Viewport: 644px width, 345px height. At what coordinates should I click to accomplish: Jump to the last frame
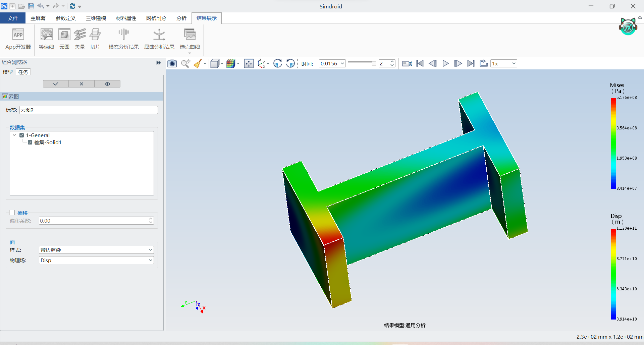[x=471, y=63]
